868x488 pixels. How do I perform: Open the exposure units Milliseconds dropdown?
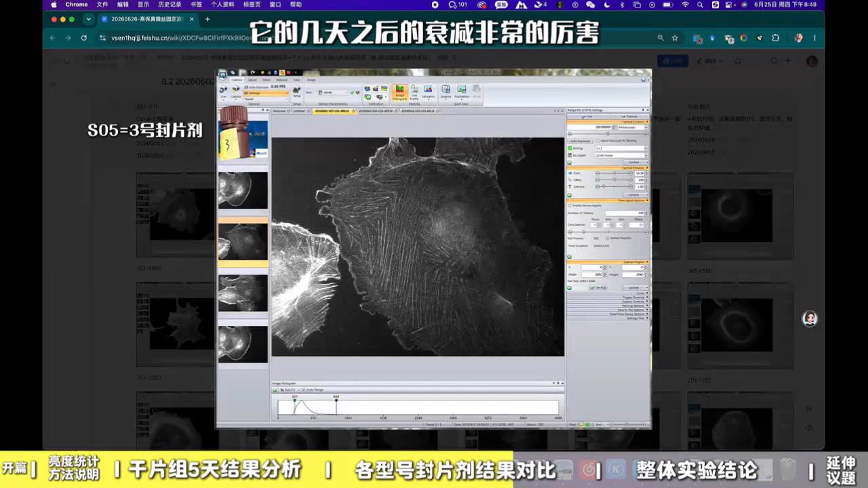[x=632, y=127]
